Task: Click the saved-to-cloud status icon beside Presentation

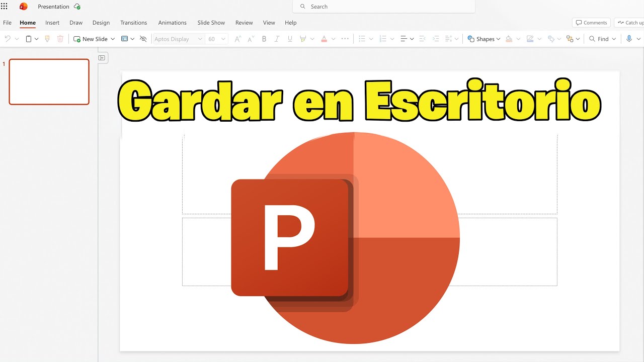Action: point(77,7)
